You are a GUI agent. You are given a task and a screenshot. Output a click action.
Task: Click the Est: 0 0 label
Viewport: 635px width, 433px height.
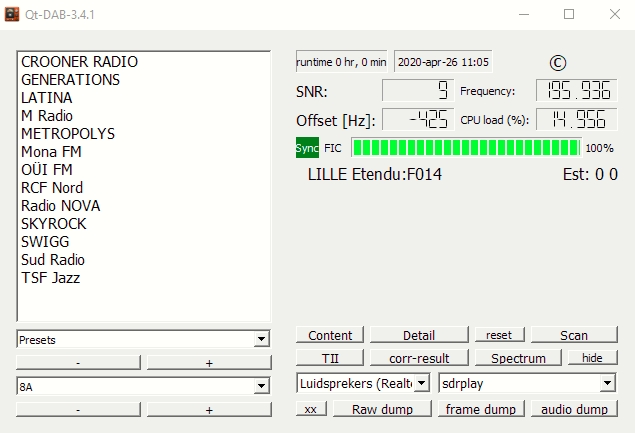coord(590,175)
